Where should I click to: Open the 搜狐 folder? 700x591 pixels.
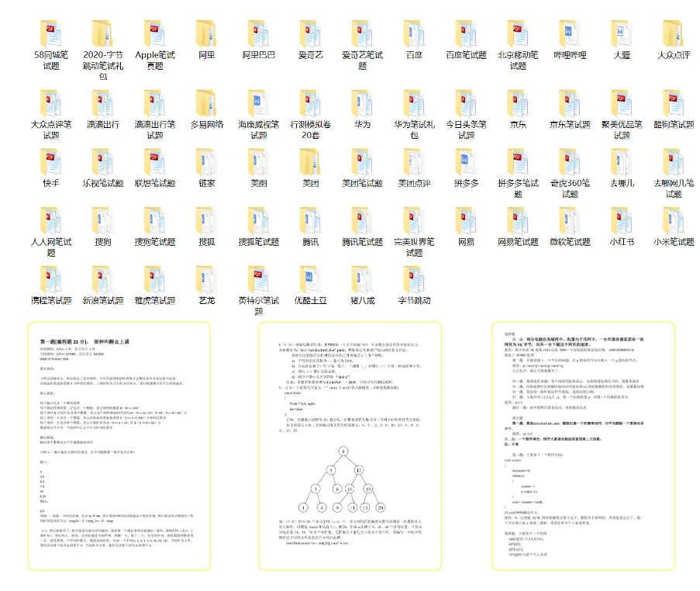[x=207, y=221]
